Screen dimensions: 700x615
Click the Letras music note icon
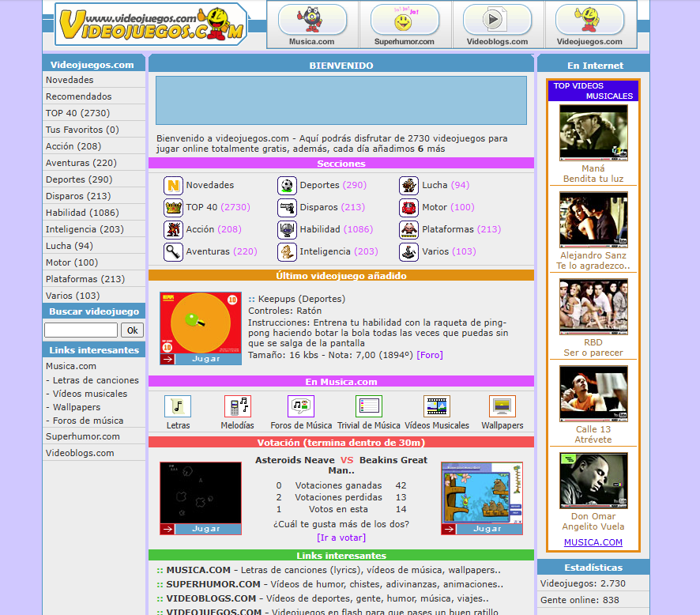tap(178, 406)
